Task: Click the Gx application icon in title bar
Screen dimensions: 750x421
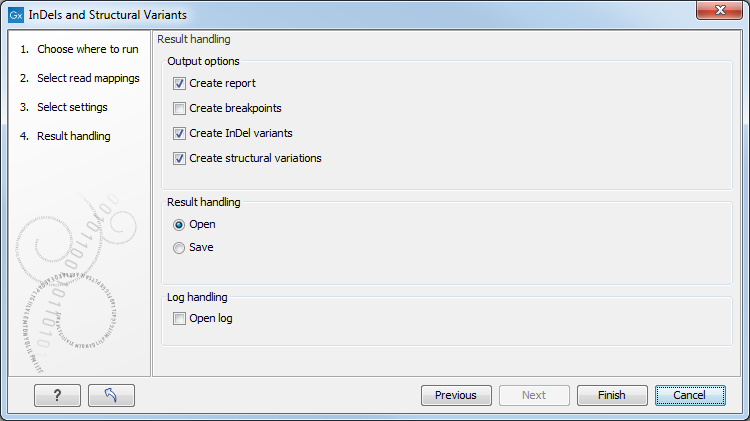Action: 16,15
